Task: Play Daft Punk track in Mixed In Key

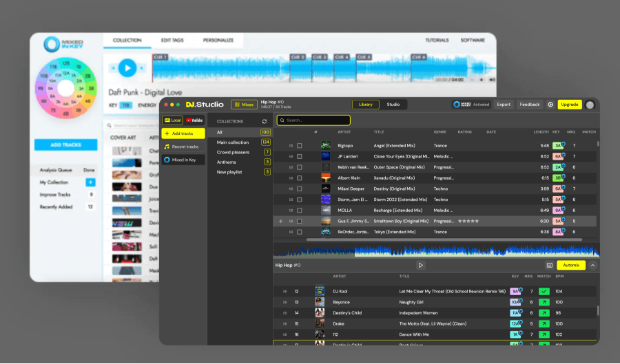Action: (x=127, y=68)
